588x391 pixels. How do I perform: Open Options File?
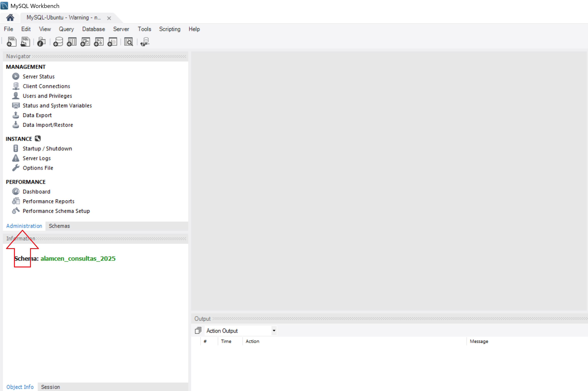coord(38,168)
